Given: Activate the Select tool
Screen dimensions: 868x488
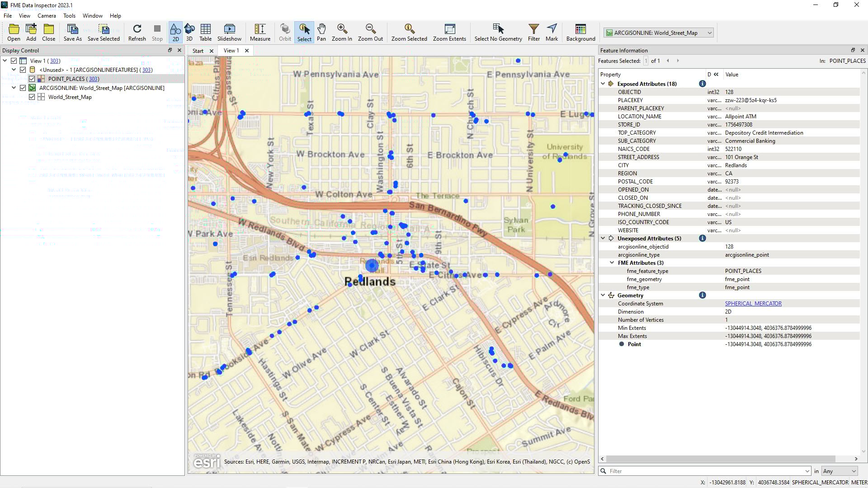Looking at the screenshot, I should [304, 33].
